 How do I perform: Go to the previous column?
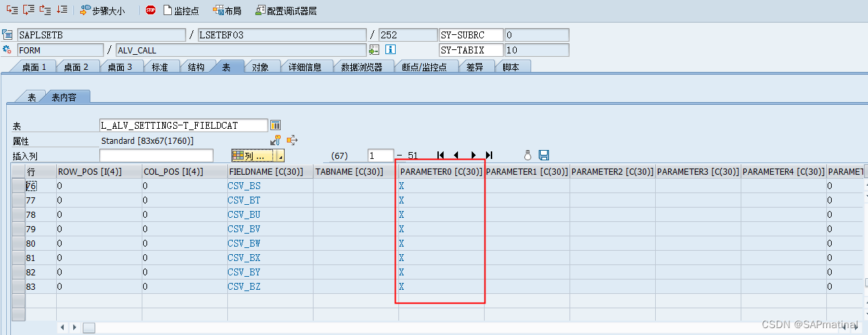(x=457, y=156)
